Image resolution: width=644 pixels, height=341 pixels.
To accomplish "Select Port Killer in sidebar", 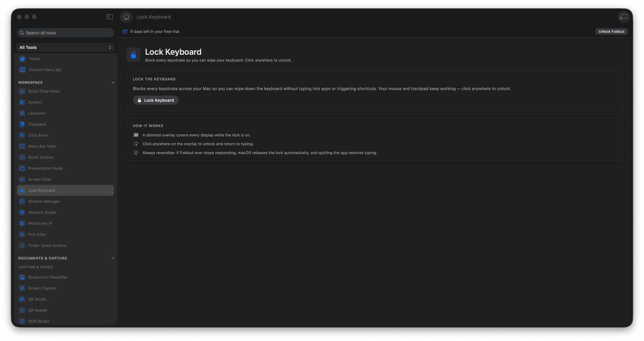I will (37, 235).
